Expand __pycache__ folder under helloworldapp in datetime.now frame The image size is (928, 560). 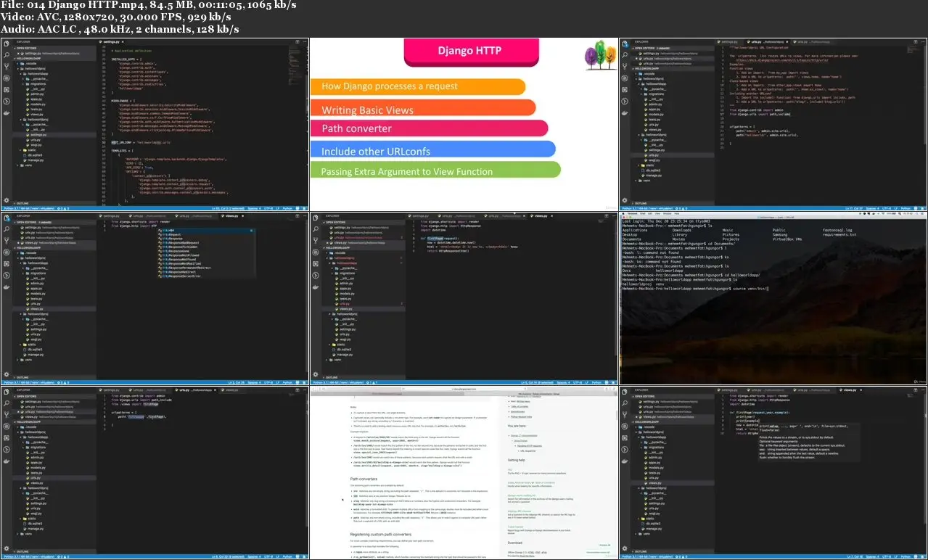tap(346, 268)
